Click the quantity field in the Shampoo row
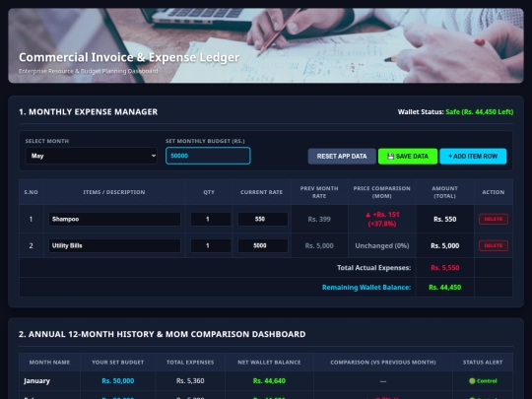The width and height of the screenshot is (532, 399). (x=211, y=219)
